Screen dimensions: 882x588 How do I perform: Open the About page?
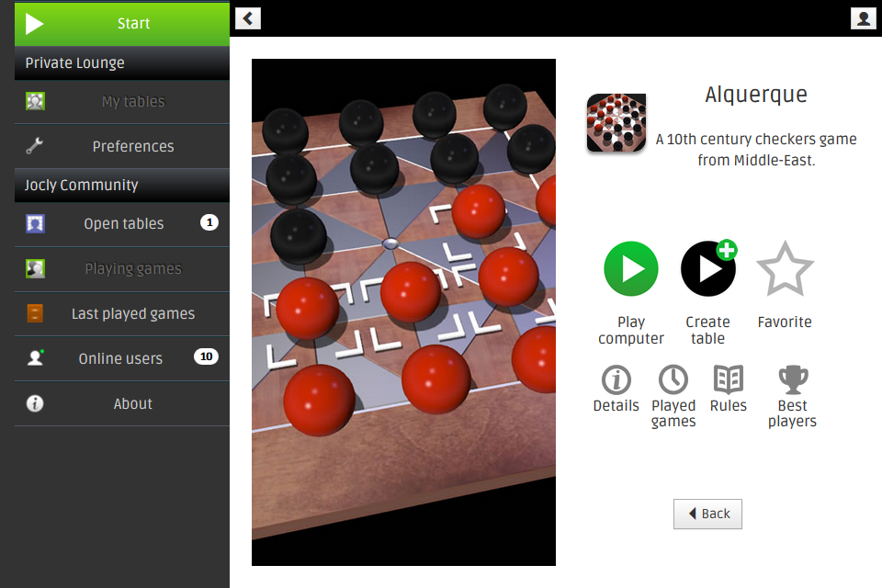tap(122, 403)
